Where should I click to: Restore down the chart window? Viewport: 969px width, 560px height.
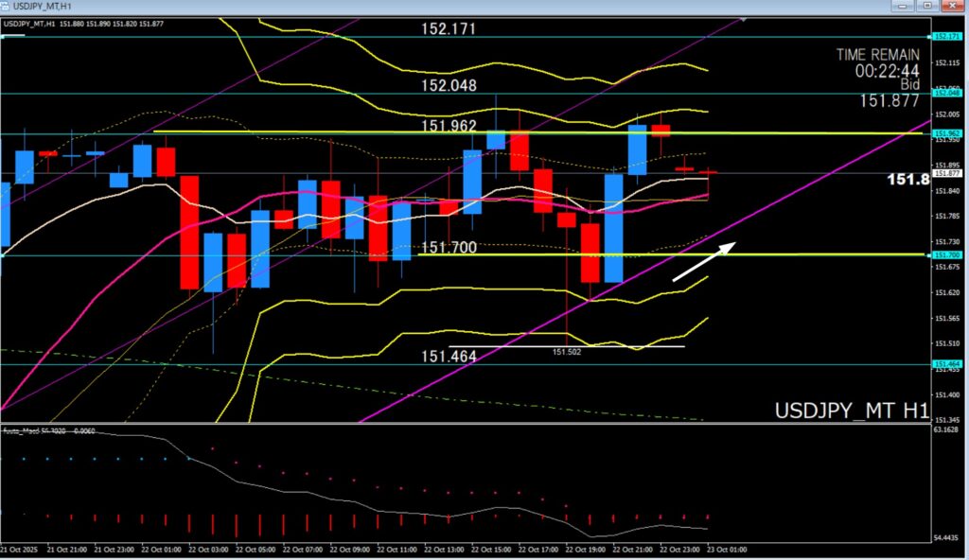click(926, 6)
